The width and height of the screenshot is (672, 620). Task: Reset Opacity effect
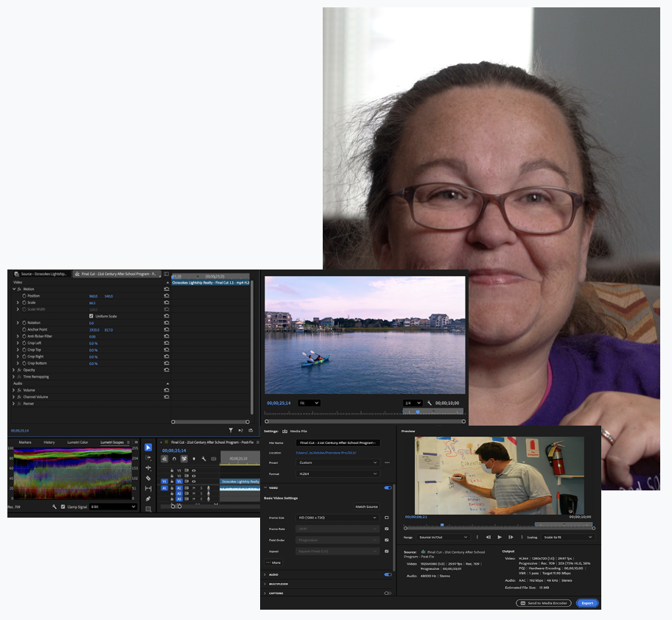coord(167,370)
